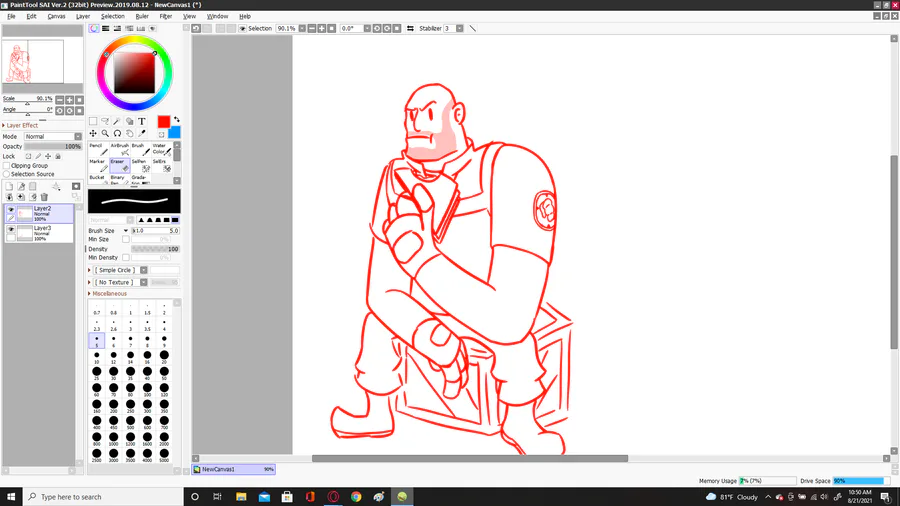
Task: Pick the Eyedropper color picker tool
Action: 142,133
